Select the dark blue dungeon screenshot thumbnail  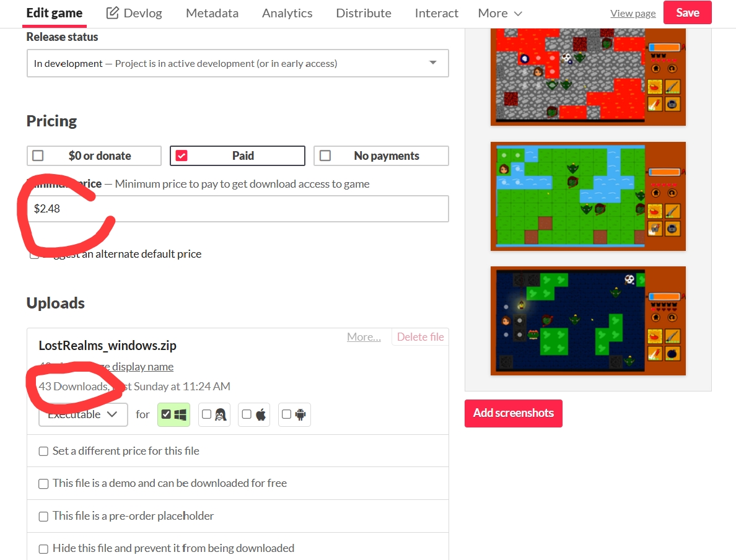pos(587,320)
